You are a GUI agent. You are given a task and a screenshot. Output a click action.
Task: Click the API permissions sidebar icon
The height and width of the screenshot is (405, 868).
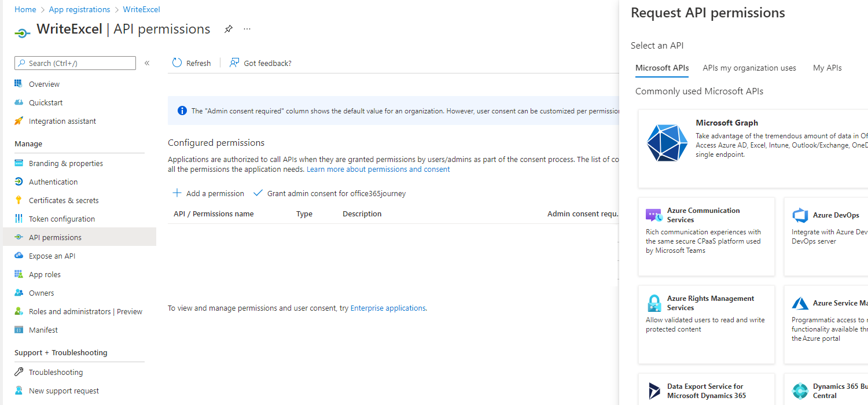(19, 237)
